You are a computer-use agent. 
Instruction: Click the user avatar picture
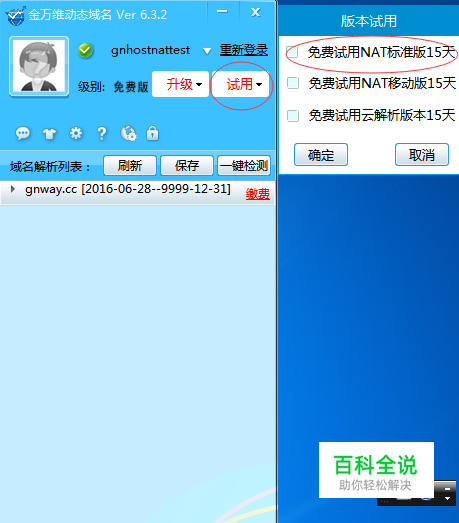pyautogui.click(x=39, y=66)
